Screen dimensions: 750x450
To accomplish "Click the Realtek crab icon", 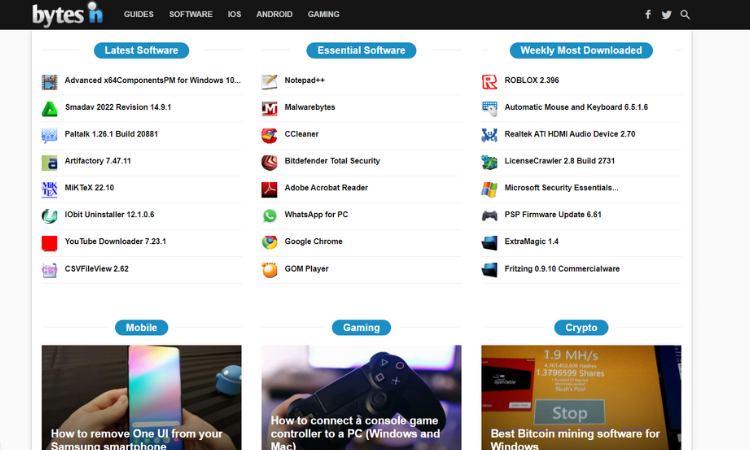I will tap(489, 136).
